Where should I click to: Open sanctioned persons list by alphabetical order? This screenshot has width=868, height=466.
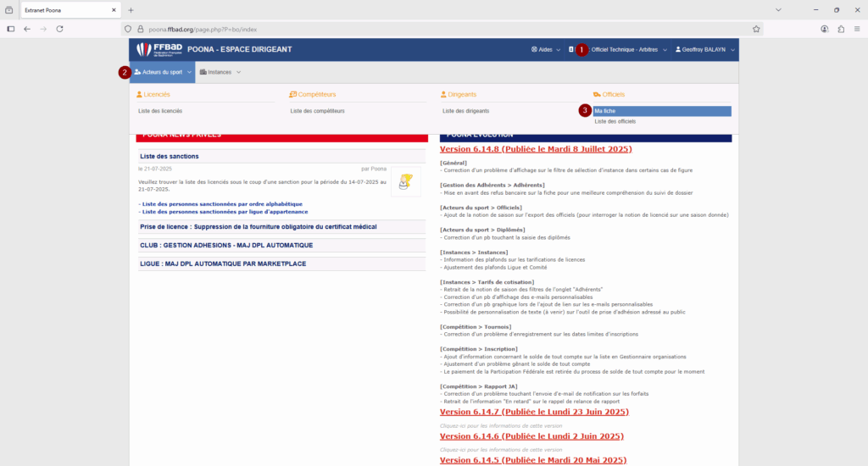pos(220,204)
